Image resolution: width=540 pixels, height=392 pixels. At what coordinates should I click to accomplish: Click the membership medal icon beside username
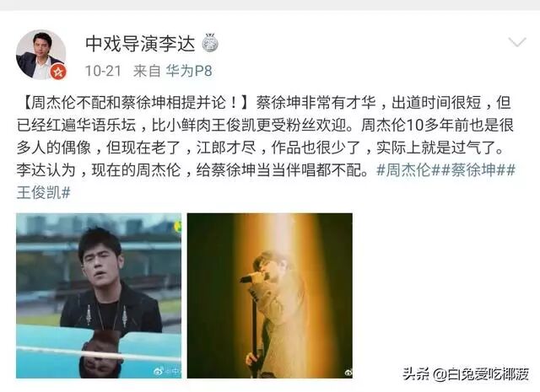[210, 43]
